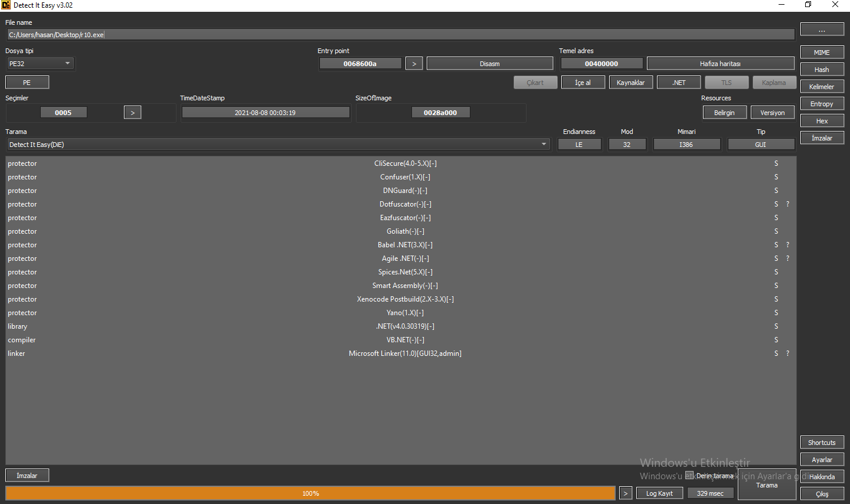850x504 pixels.
Task: Select the Eazfuscator(-)[-] result row
Action: coord(401,218)
